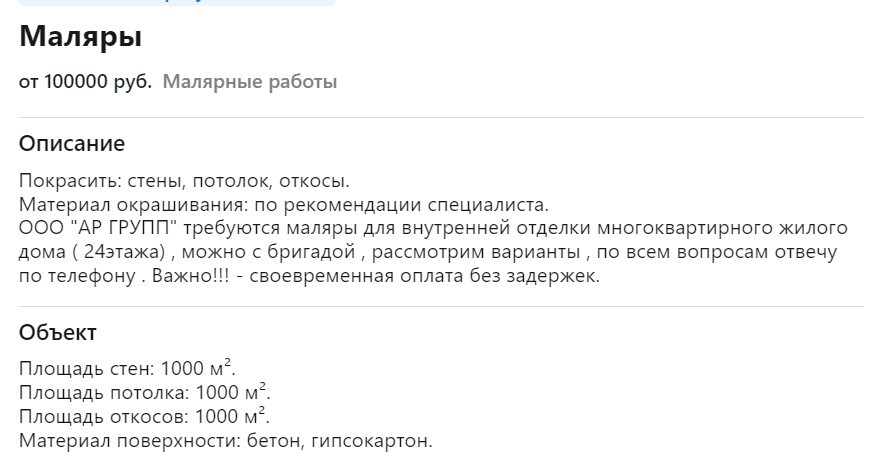Click the company name ООО "АР ГРУПП"
This screenshot has height=467, width=882.
(105, 229)
